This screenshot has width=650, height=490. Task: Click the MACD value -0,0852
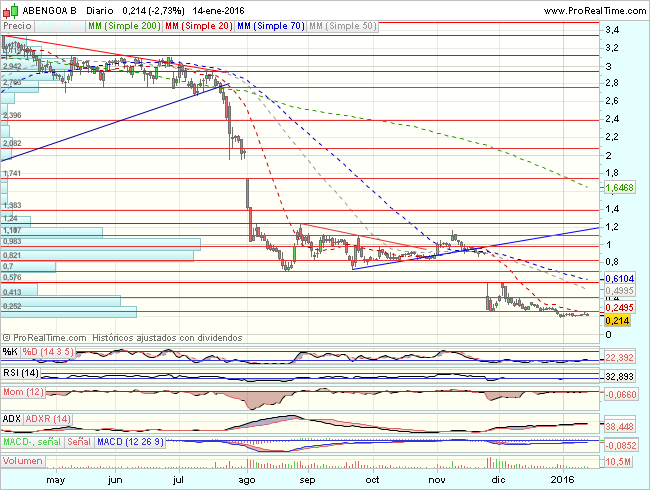click(x=621, y=446)
